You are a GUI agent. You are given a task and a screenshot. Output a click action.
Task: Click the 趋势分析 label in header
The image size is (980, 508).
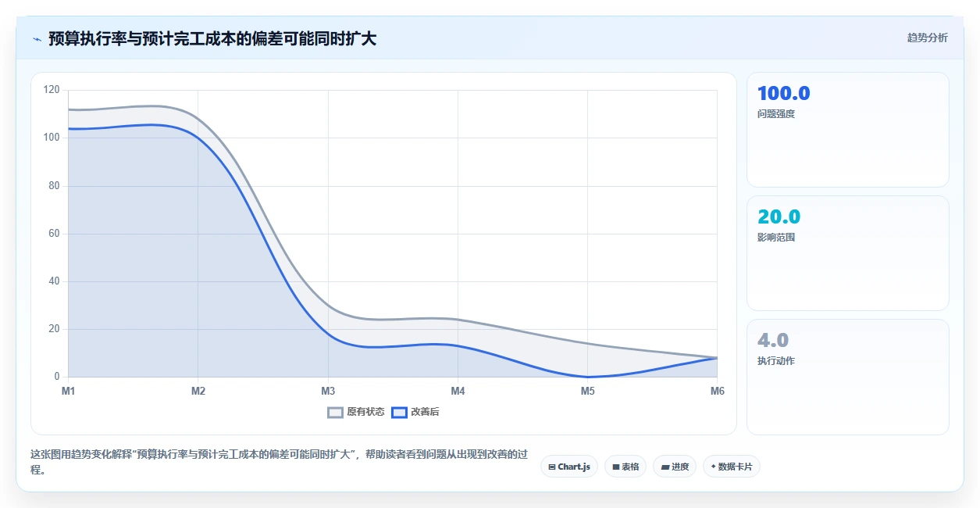tap(927, 38)
